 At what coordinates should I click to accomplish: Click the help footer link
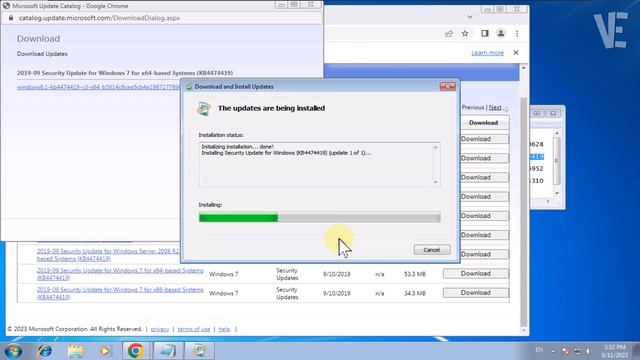click(224, 329)
